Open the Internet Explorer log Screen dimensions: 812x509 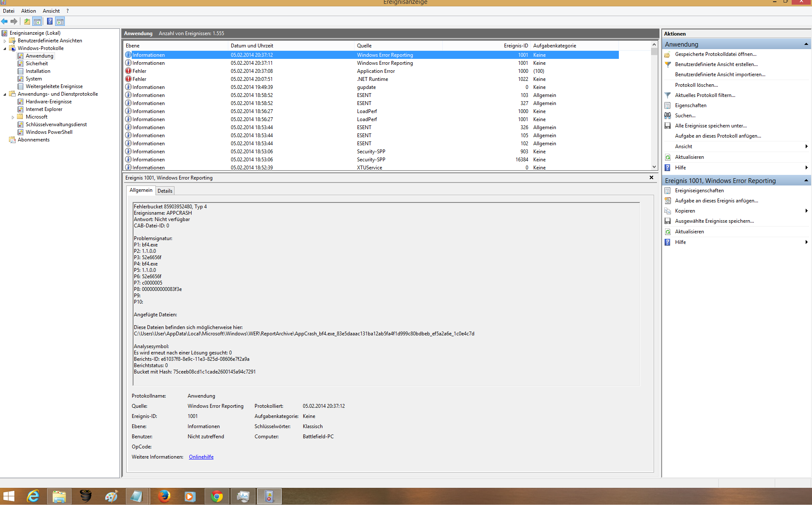(44, 109)
